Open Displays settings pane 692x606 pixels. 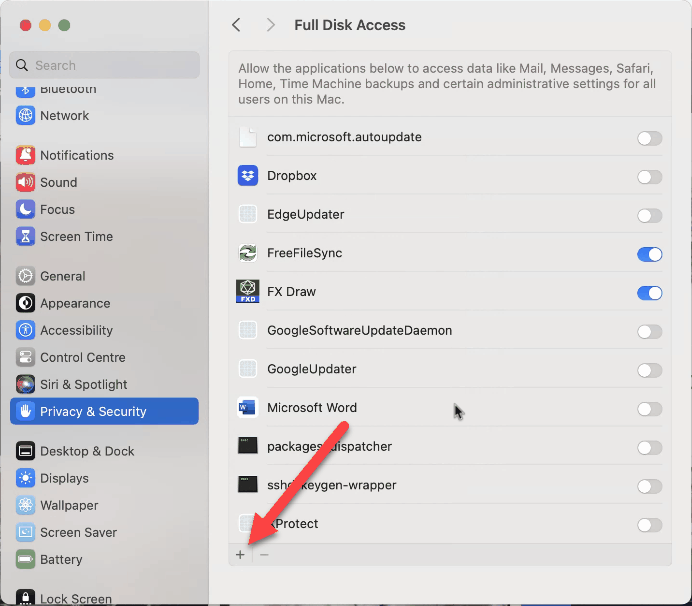point(104,478)
